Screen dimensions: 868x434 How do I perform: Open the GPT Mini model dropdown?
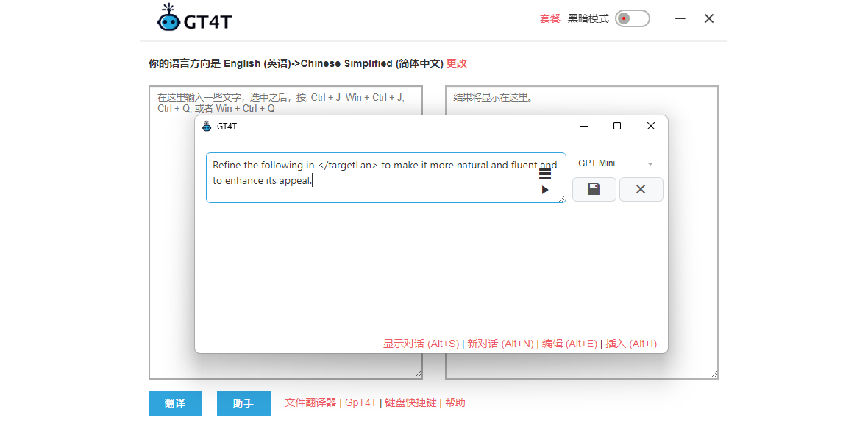coord(616,163)
